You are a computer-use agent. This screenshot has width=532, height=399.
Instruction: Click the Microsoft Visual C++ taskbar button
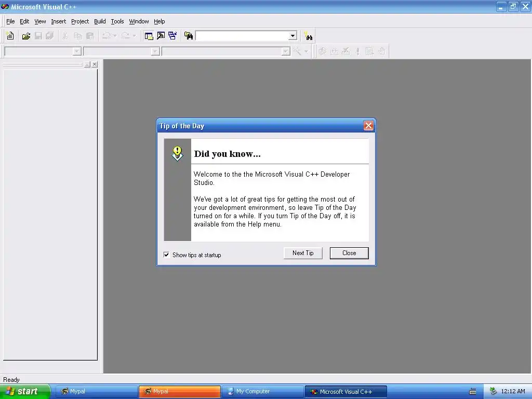(x=345, y=392)
